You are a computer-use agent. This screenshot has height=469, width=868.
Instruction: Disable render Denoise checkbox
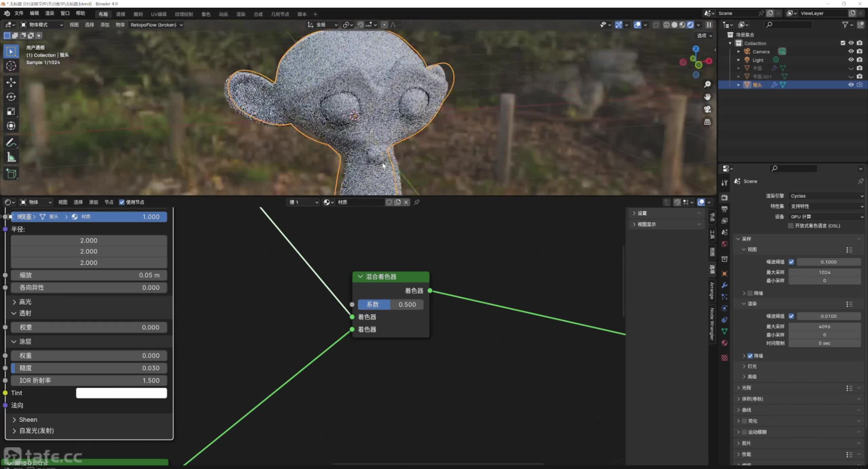(750, 356)
